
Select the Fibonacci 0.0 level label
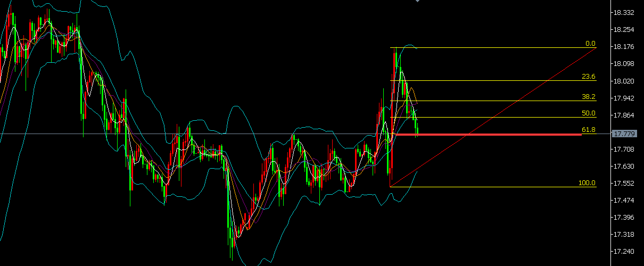point(590,44)
